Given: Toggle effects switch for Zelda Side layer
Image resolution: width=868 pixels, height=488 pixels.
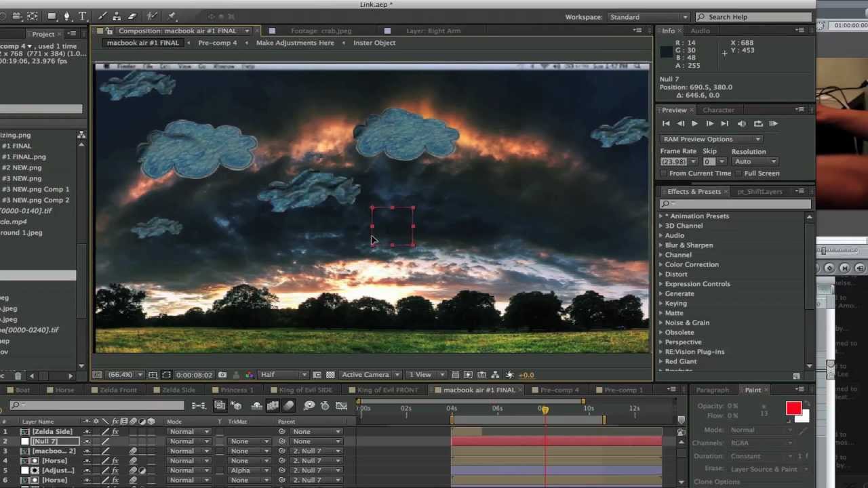Looking at the screenshot, I should coord(115,432).
